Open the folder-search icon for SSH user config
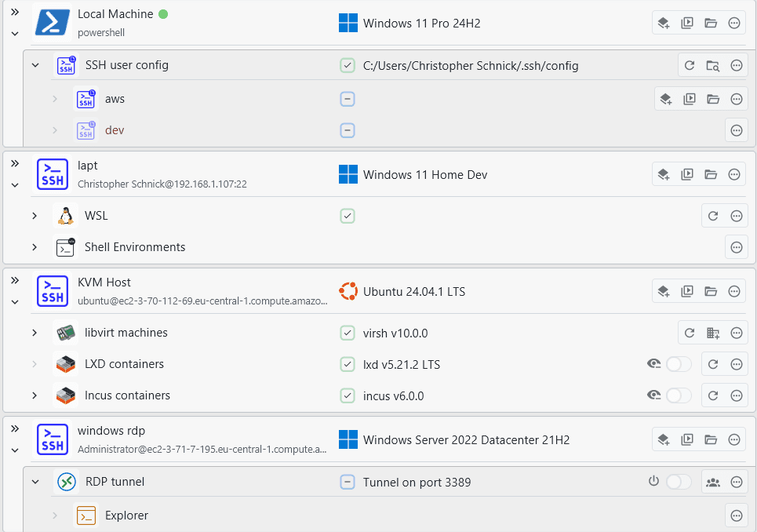 coord(713,66)
